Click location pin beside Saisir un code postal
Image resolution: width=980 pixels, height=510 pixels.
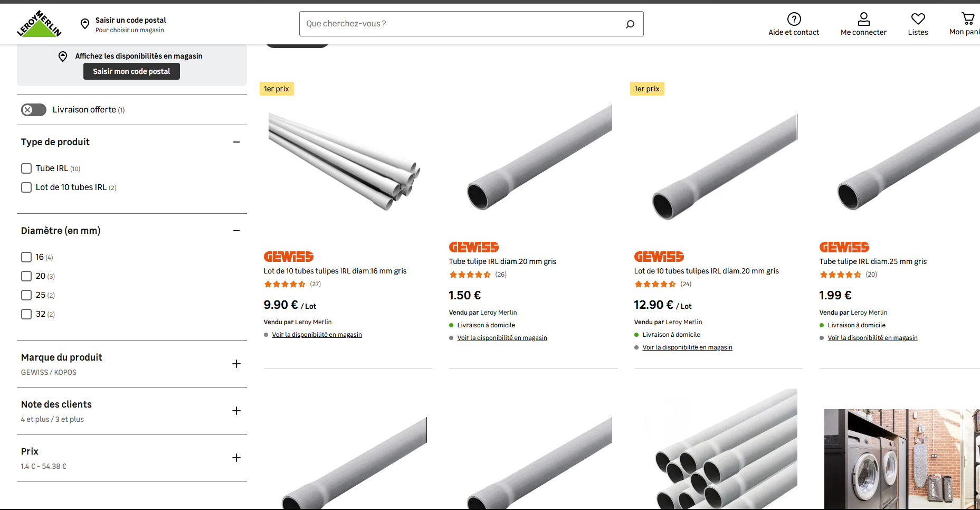(85, 24)
